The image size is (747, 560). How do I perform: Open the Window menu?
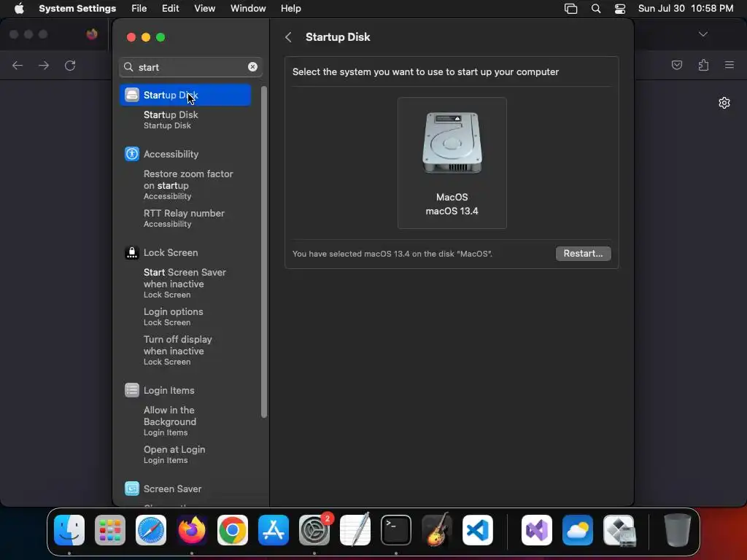click(248, 9)
